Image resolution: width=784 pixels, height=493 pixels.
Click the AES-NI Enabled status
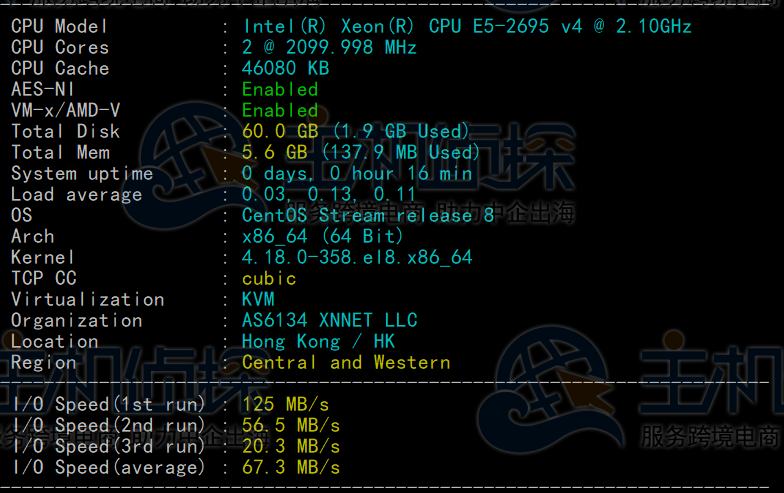click(280, 90)
